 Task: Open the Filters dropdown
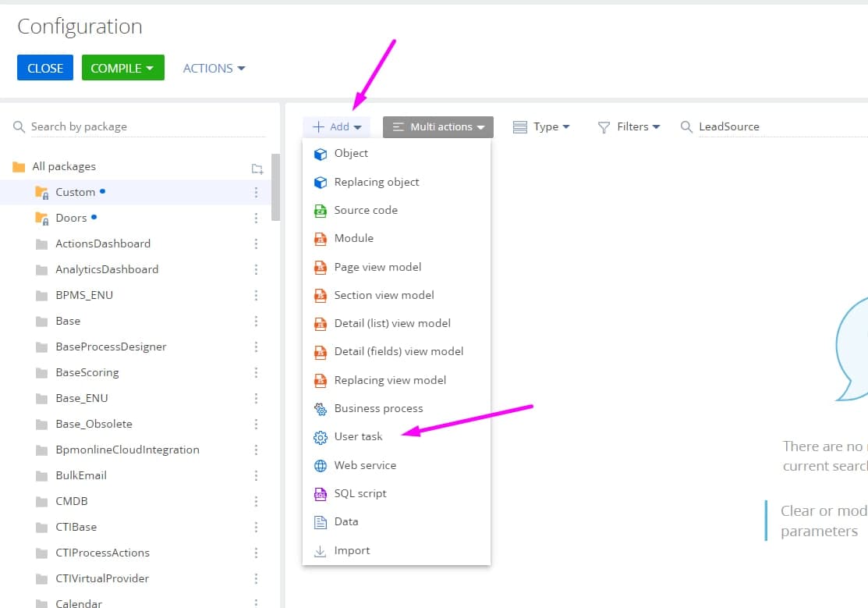(629, 127)
